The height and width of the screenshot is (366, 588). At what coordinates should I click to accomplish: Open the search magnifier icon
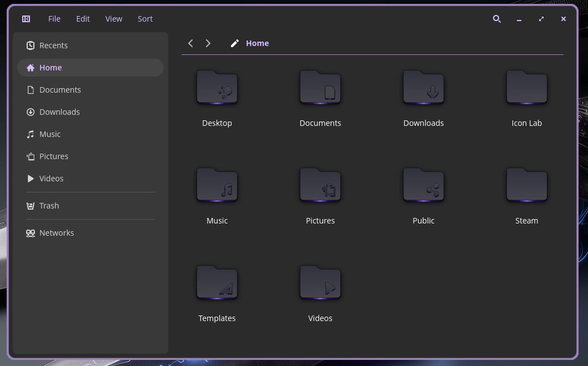tap(497, 19)
